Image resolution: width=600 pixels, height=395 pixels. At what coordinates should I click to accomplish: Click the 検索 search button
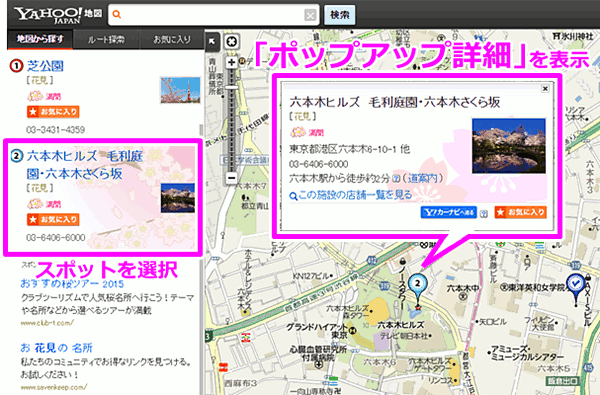(x=339, y=15)
